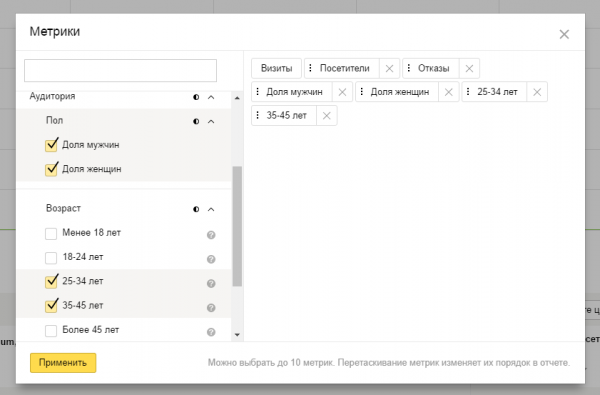Image resolution: width=600 pixels, height=395 pixels.
Task: Click the Посетители chip label
Action: point(344,69)
